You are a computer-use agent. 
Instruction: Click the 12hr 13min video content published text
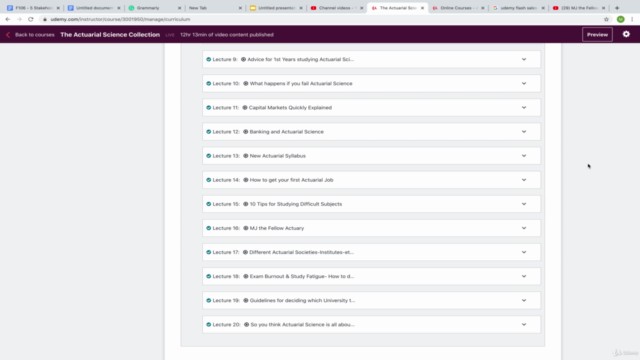[227, 35]
